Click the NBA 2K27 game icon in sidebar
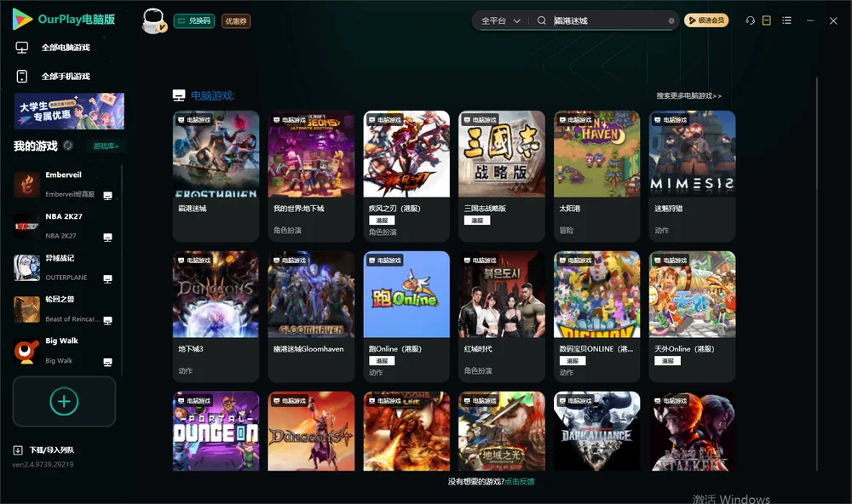 click(26, 226)
